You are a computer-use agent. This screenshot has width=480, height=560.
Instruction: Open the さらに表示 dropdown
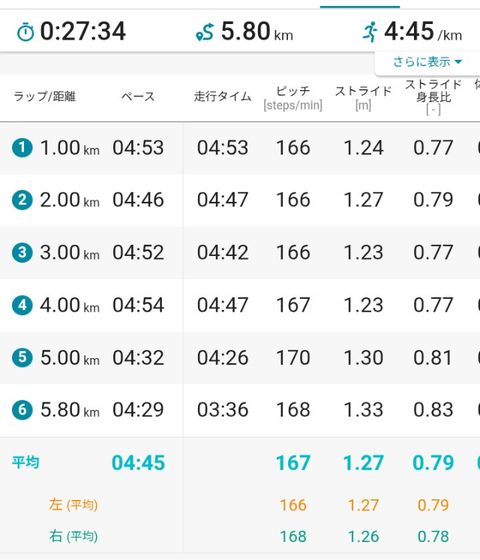point(427,62)
